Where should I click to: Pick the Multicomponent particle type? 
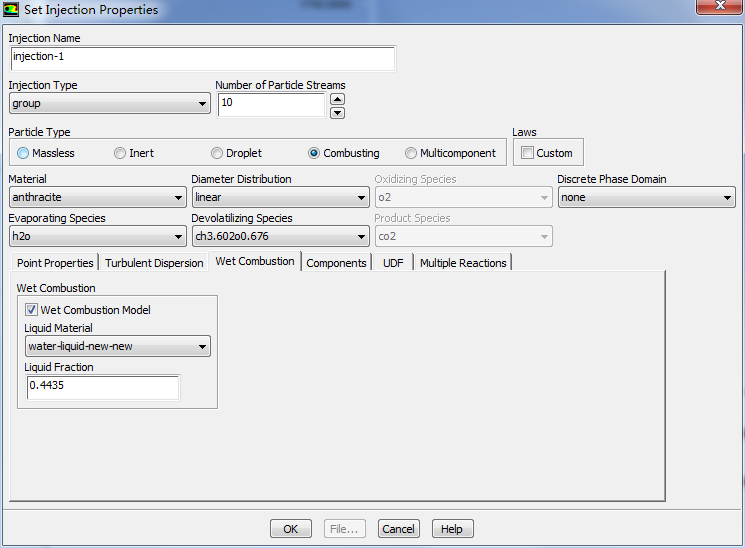click(x=411, y=153)
